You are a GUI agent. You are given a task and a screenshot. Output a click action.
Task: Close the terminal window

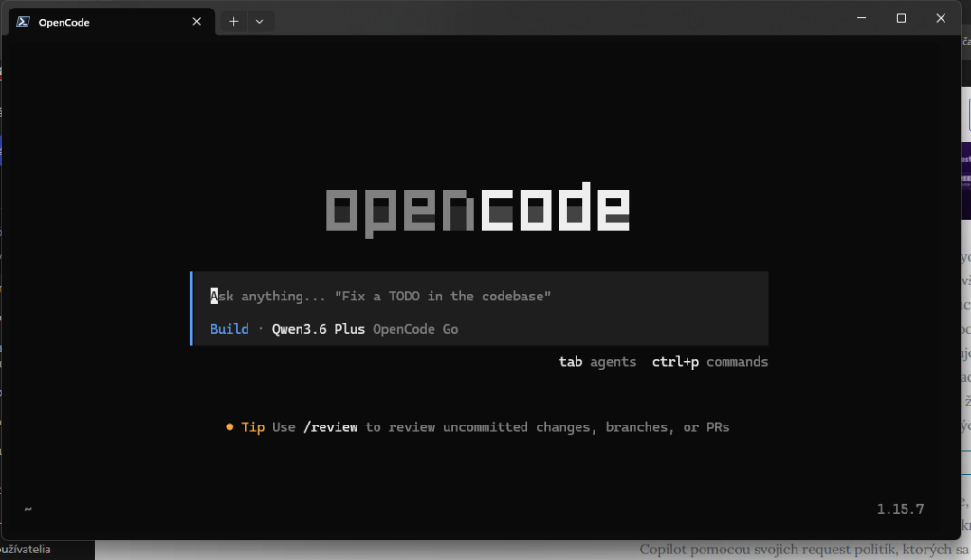[x=941, y=19]
